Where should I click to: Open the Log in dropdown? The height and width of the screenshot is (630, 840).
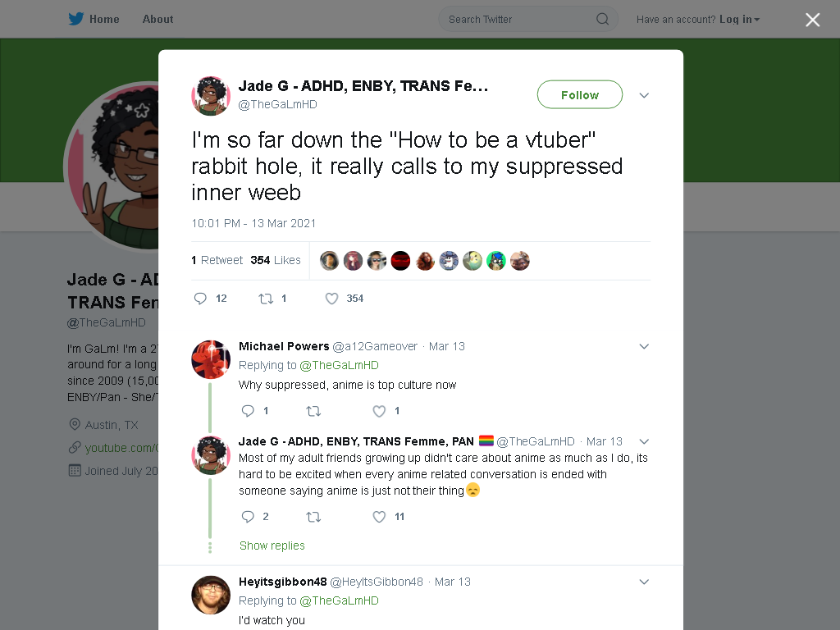(x=740, y=20)
